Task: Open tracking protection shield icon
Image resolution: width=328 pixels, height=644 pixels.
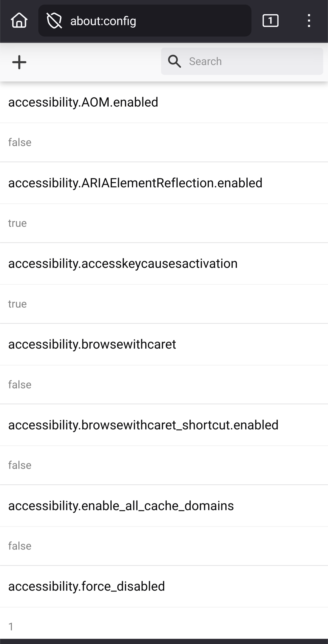Action: point(54,21)
